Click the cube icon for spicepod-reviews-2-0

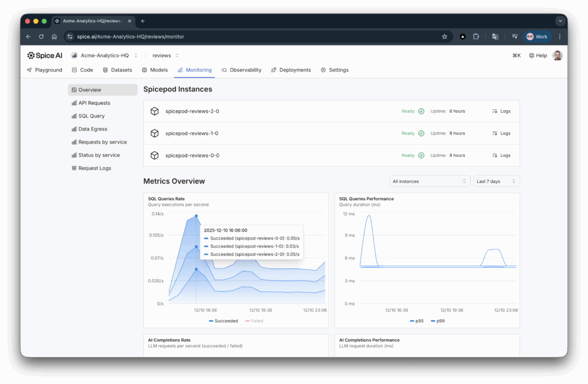[154, 112]
